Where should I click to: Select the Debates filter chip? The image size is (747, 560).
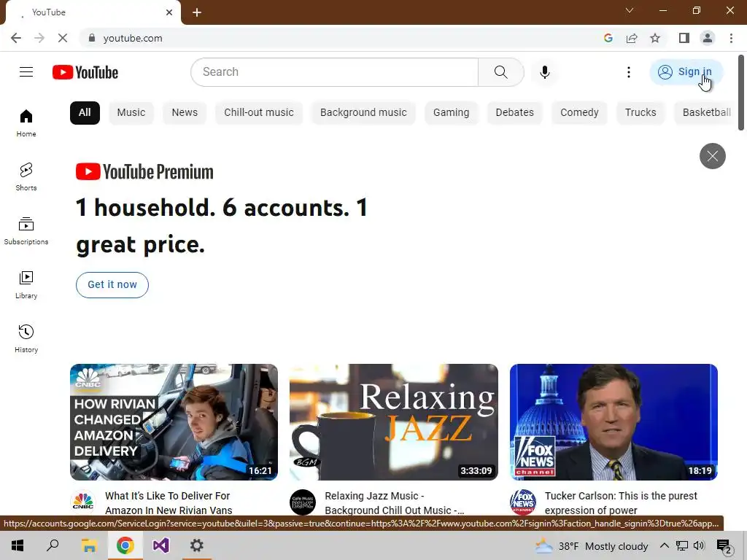pyautogui.click(x=514, y=113)
